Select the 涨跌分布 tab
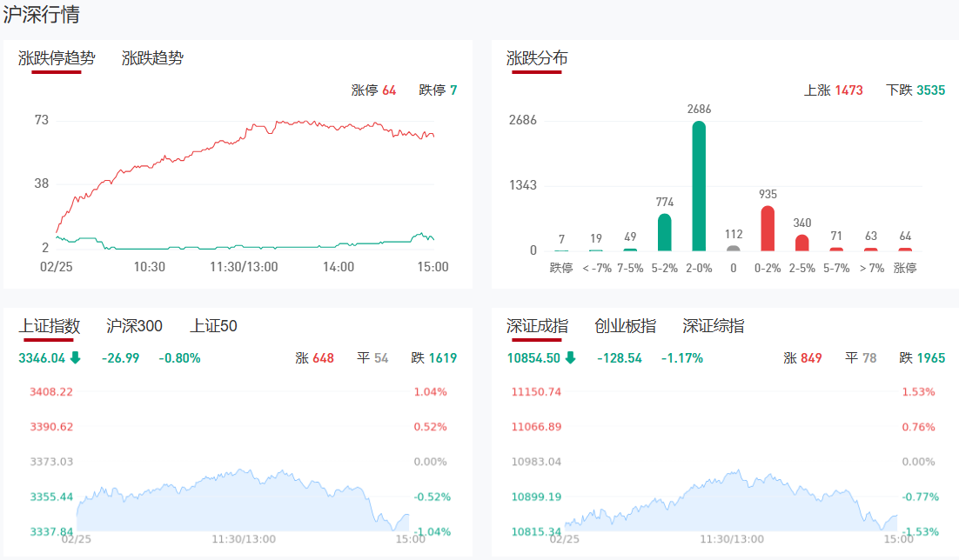This screenshot has height=560, width=959. tap(537, 58)
